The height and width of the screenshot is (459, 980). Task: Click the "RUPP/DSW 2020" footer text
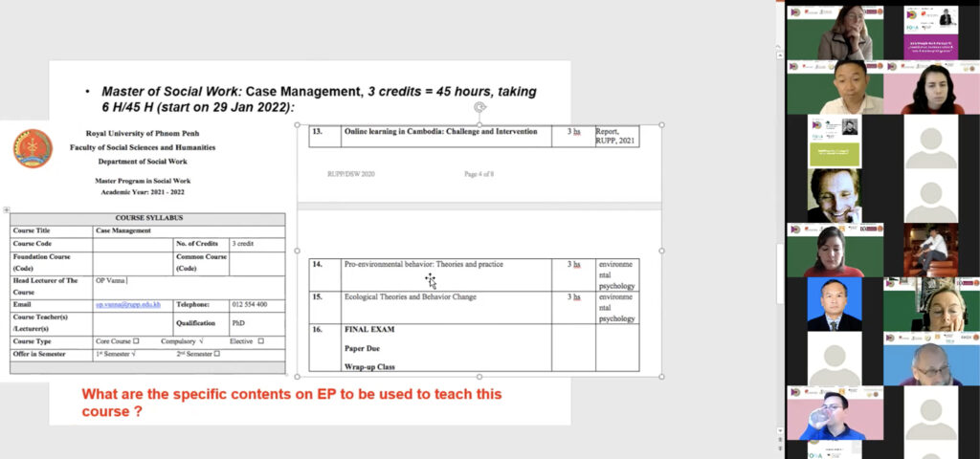pos(350,174)
